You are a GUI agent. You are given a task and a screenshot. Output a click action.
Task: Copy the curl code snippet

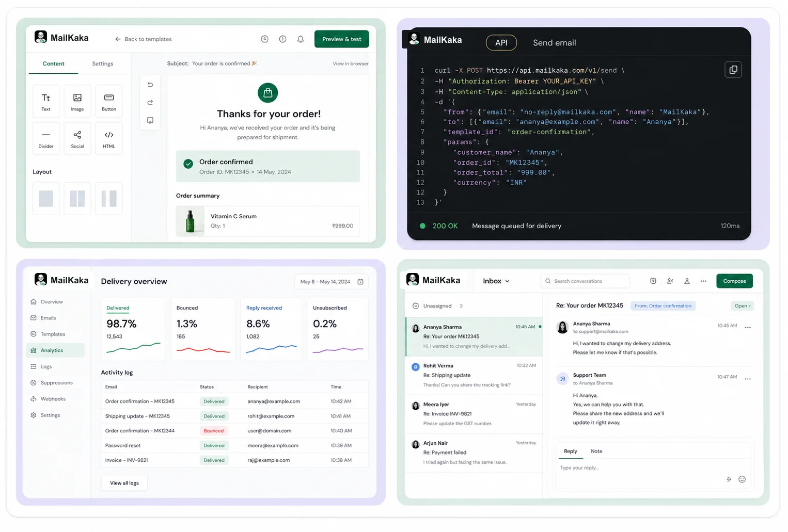coord(733,70)
